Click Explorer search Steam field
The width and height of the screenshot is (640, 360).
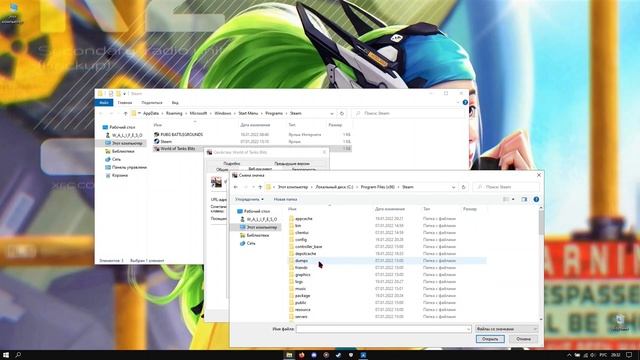(408, 113)
